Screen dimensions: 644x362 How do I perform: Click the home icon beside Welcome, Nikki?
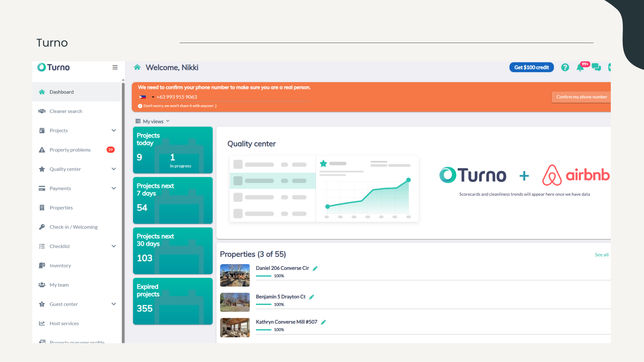click(137, 67)
